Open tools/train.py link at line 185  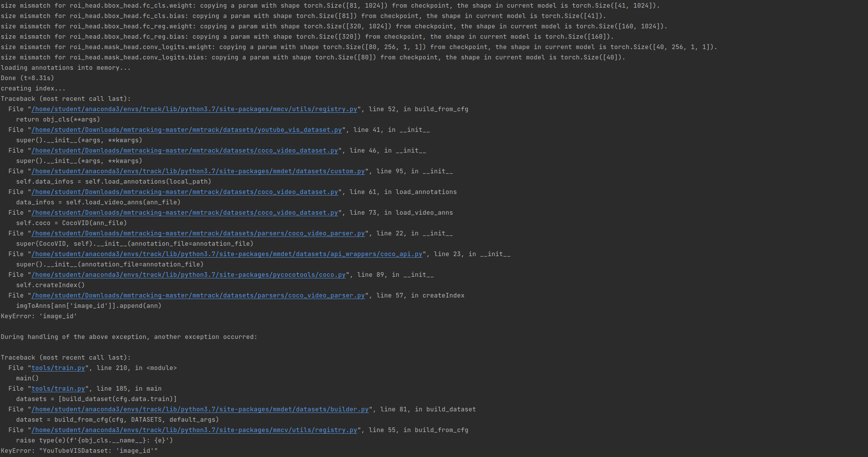coord(58,389)
